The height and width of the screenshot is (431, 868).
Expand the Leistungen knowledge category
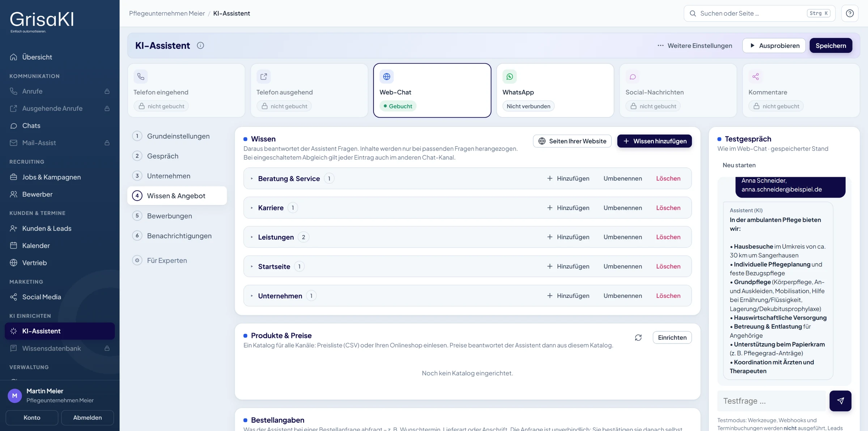pyautogui.click(x=252, y=237)
